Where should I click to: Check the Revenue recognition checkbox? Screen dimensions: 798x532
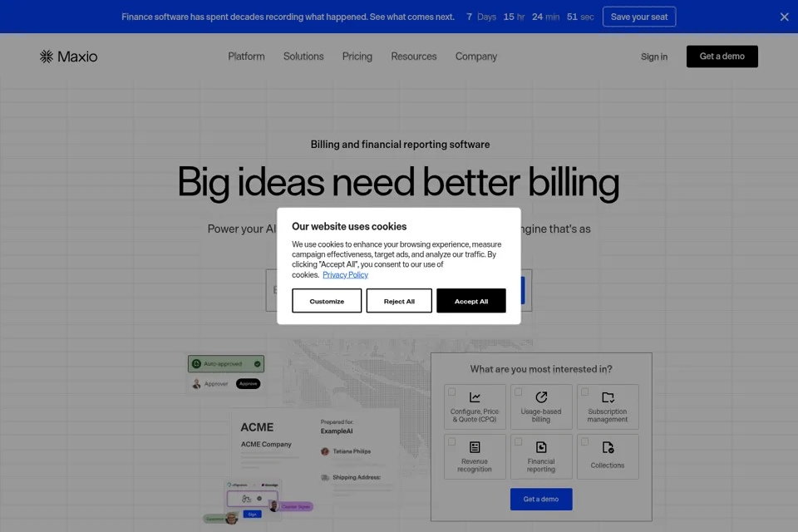click(452, 442)
